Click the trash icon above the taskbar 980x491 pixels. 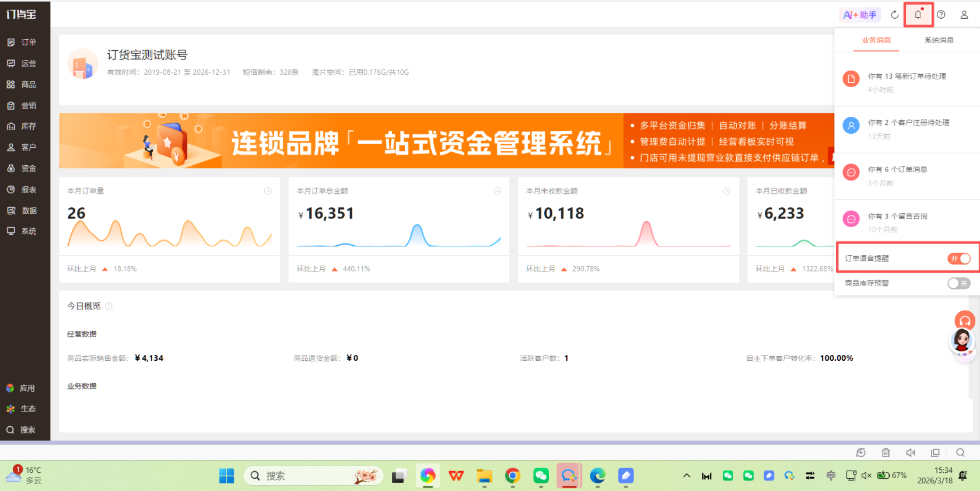[885, 452]
